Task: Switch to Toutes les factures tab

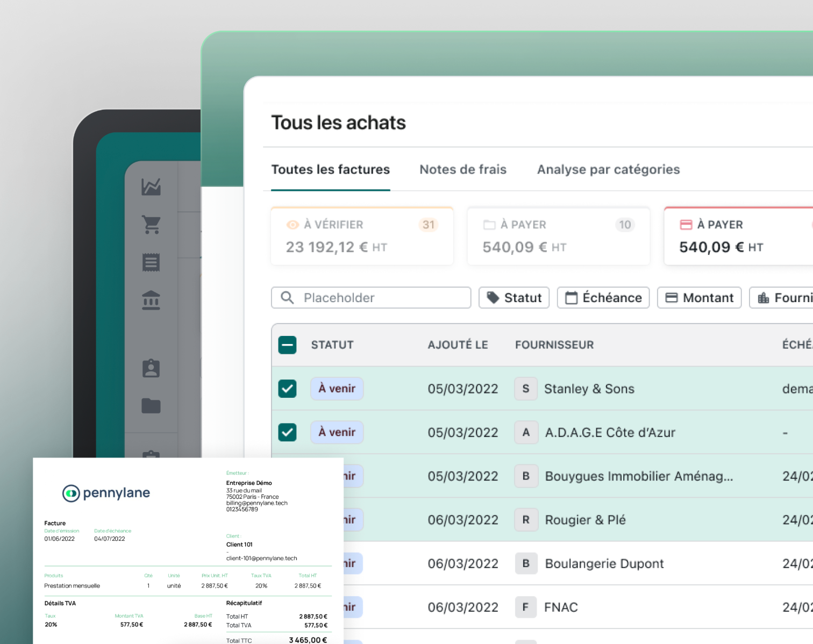Action: coord(331,170)
